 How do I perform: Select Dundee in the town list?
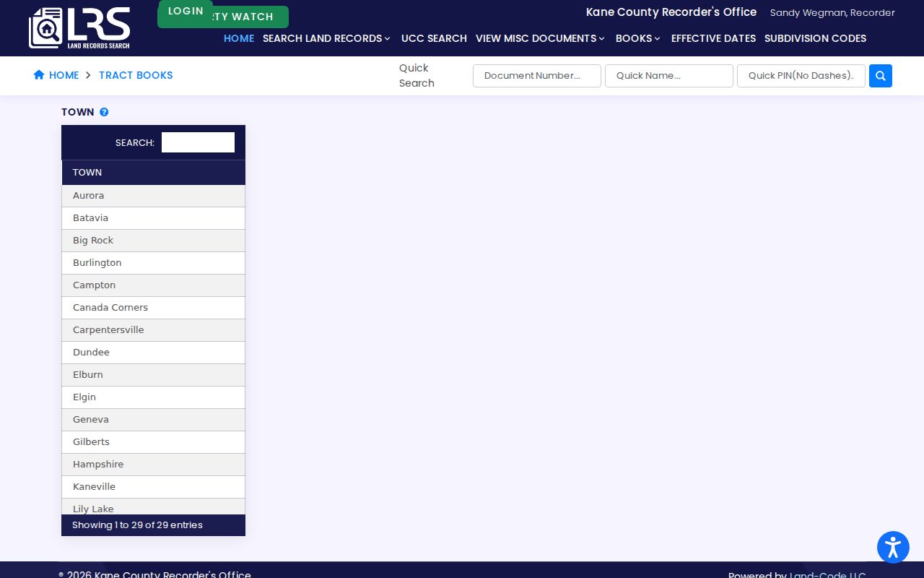(x=153, y=353)
